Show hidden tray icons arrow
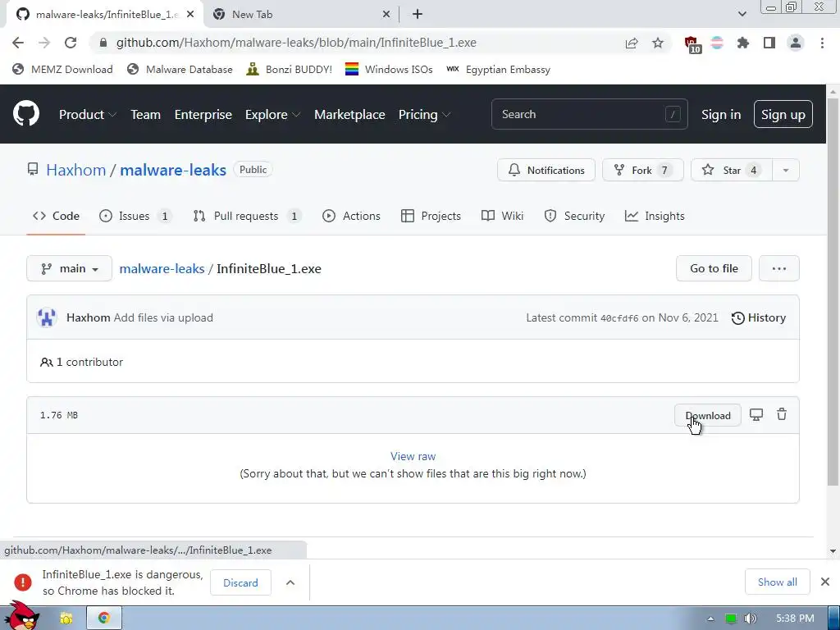This screenshot has height=630, width=840. (x=710, y=619)
